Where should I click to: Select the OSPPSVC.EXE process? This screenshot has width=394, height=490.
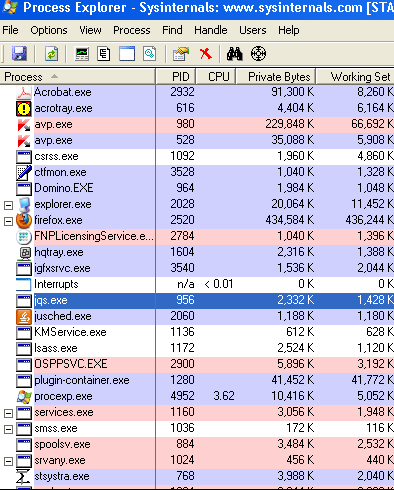tap(71, 364)
